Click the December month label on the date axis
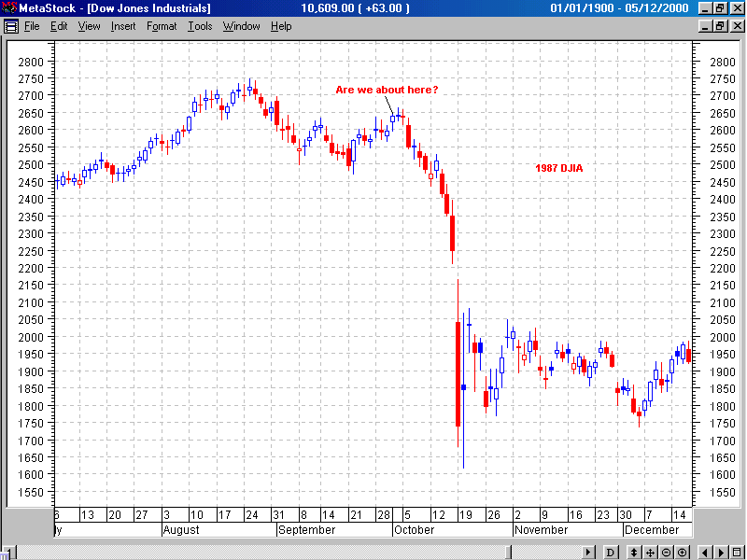 pos(652,530)
